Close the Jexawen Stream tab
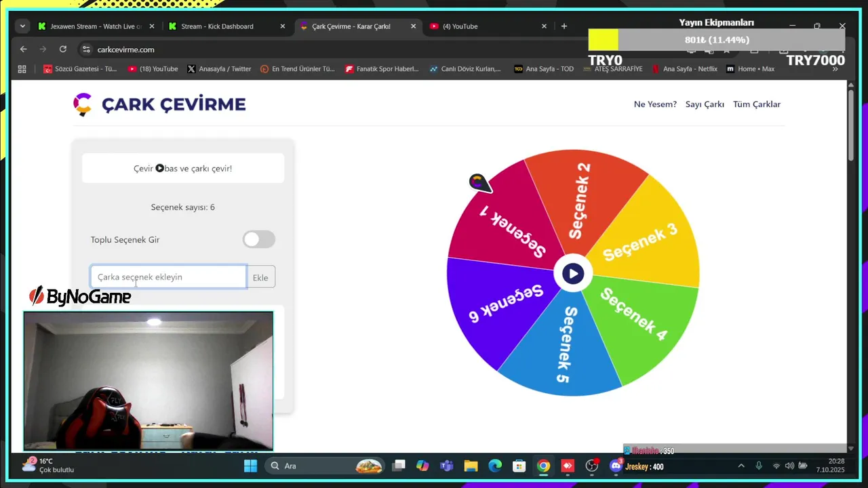 point(152,26)
